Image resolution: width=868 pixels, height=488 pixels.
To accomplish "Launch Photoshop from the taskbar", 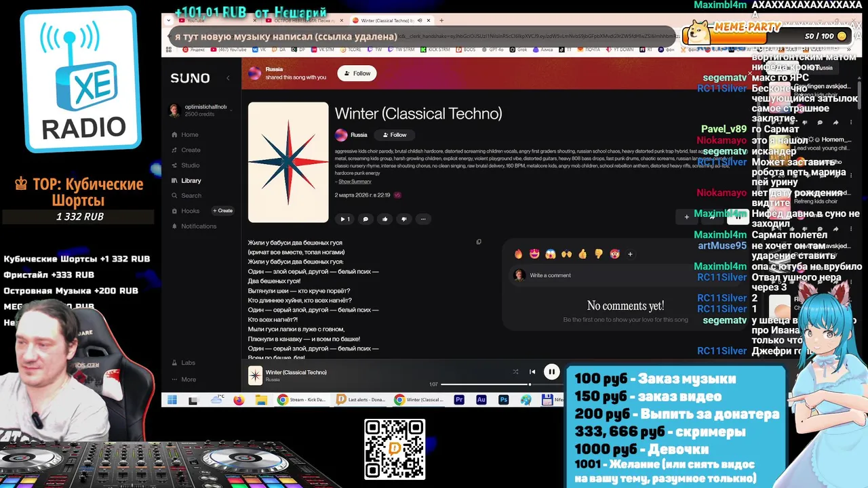I will [503, 400].
